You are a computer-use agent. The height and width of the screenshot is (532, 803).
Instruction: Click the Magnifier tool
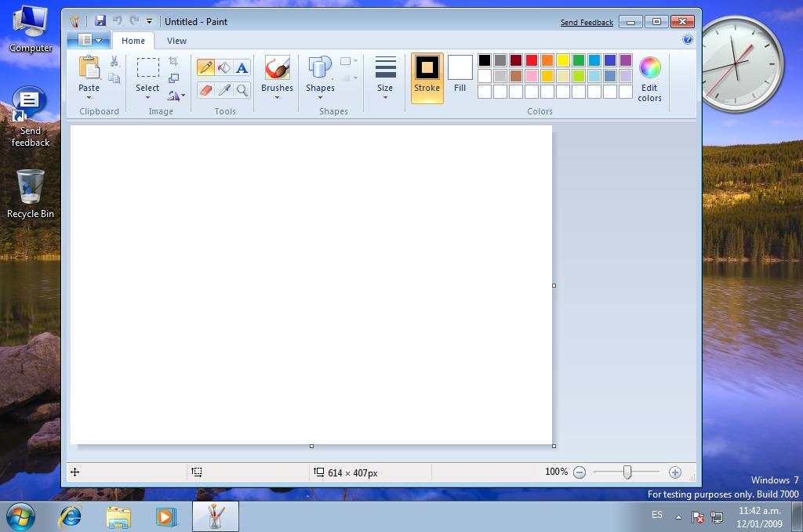pyautogui.click(x=242, y=90)
